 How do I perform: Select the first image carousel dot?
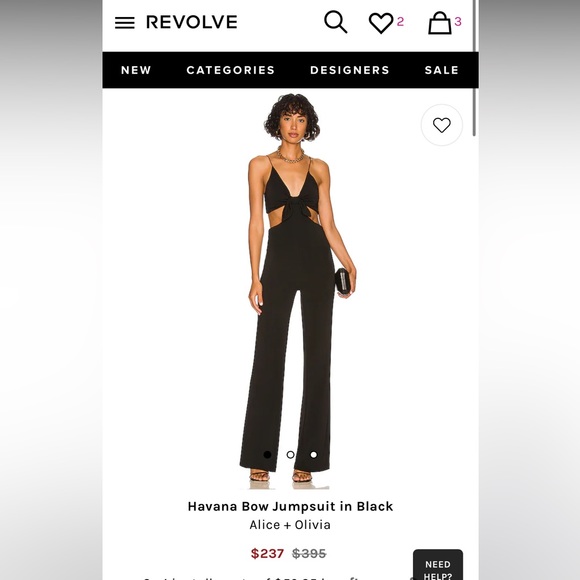click(267, 455)
